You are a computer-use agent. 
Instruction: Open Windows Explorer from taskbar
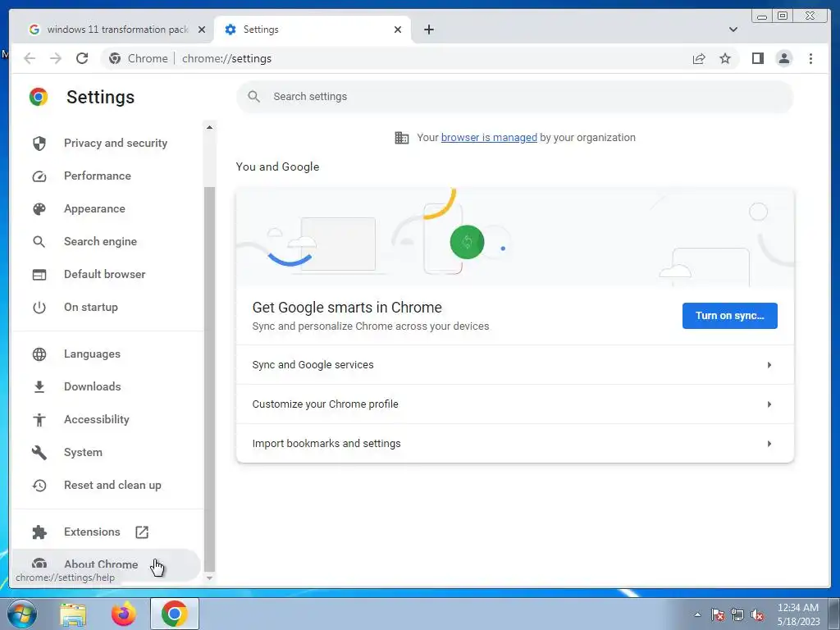click(x=73, y=614)
